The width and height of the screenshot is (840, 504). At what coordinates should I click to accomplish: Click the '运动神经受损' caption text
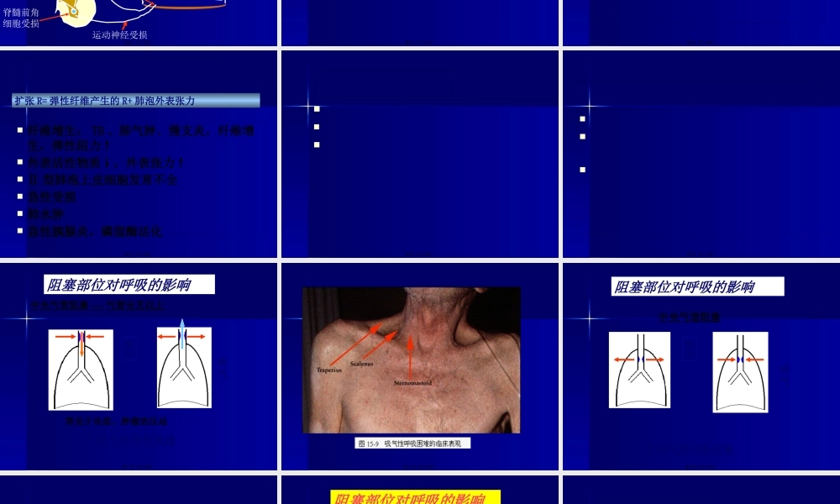coord(119,34)
